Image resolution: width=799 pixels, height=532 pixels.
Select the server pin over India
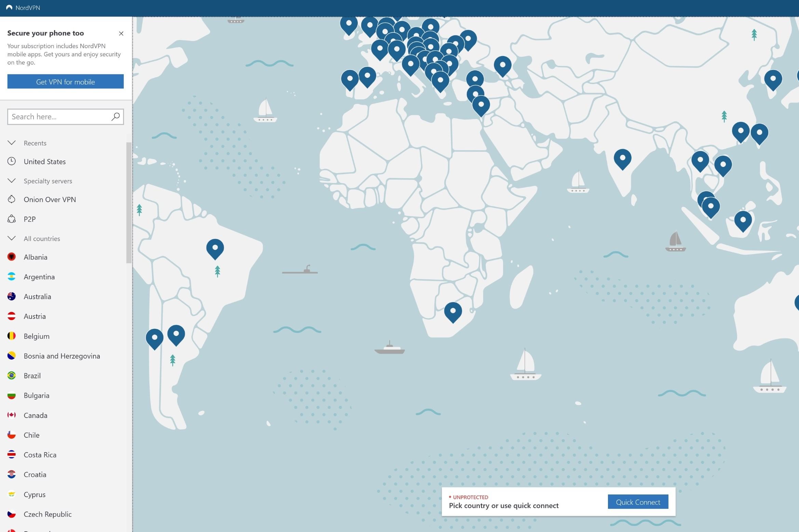point(623,159)
